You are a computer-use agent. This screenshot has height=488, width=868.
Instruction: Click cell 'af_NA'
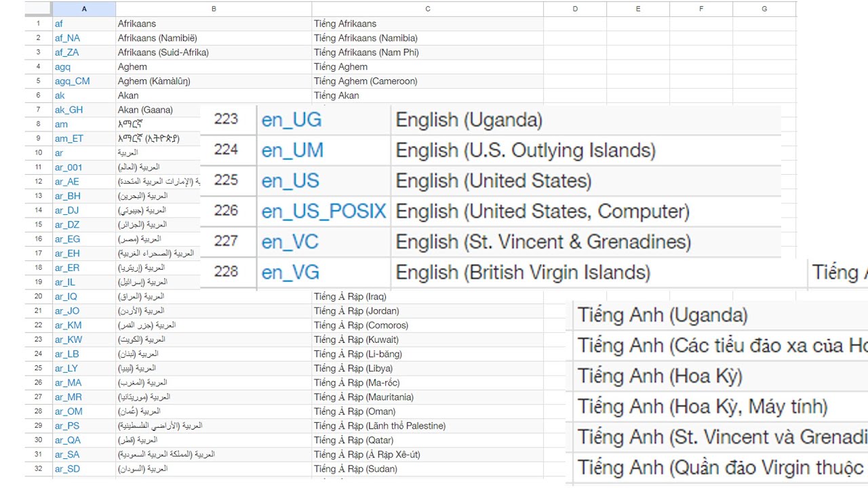[84, 38]
